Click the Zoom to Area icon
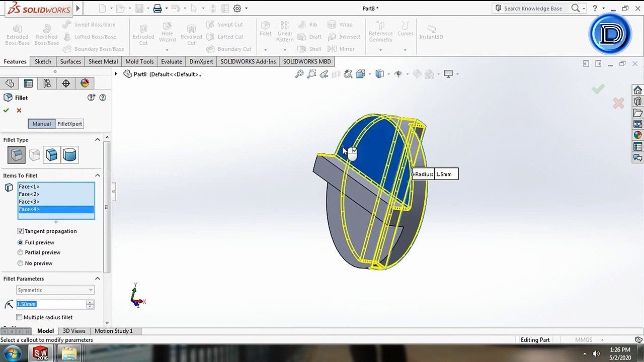 pos(311,74)
